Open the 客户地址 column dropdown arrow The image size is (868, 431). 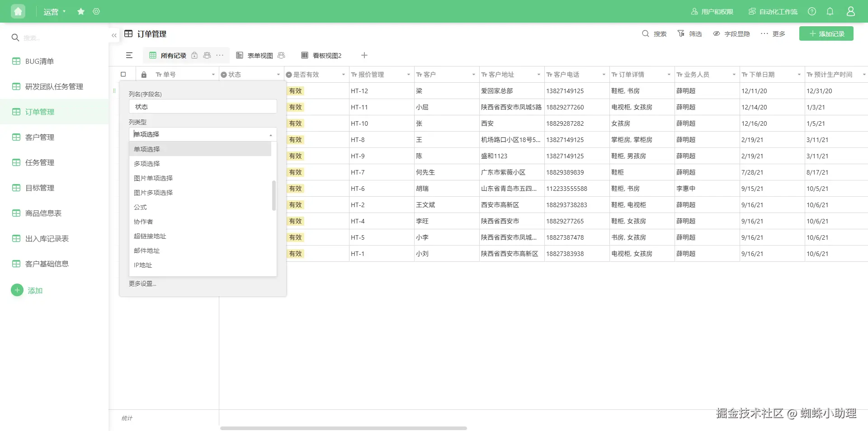point(539,75)
